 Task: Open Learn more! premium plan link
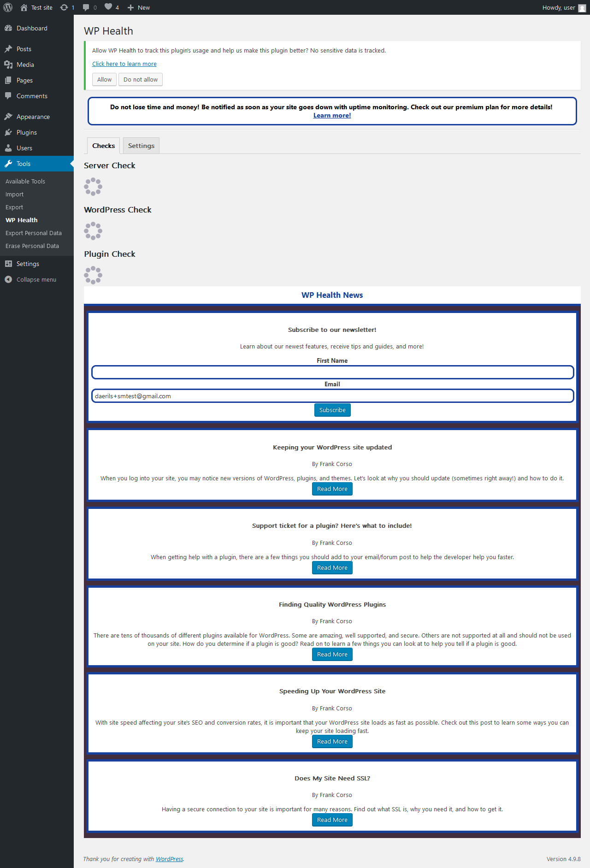[332, 115]
